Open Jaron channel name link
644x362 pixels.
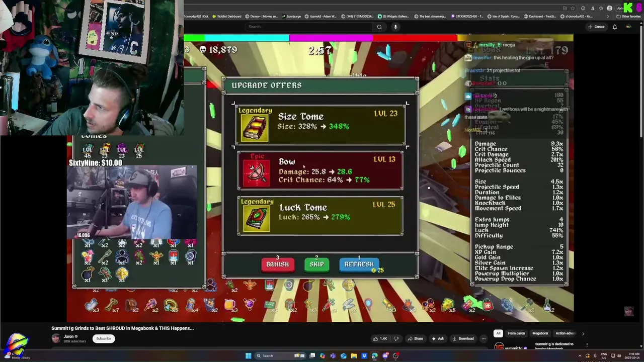69,336
